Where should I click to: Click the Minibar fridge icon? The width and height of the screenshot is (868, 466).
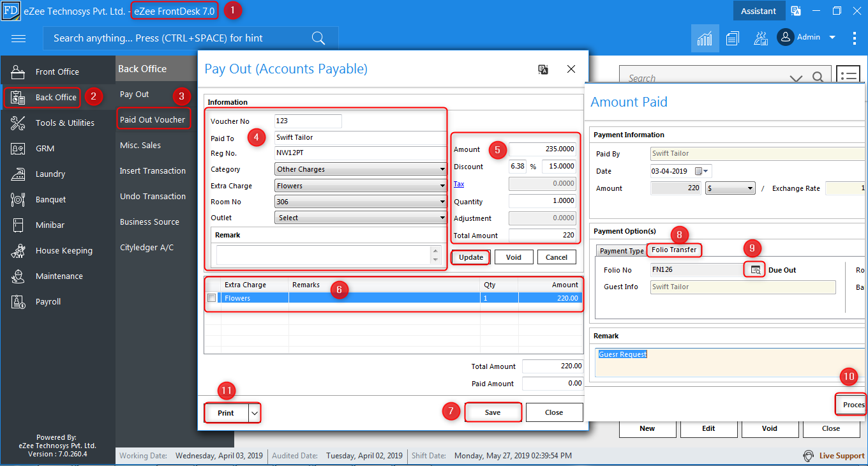coord(18,225)
